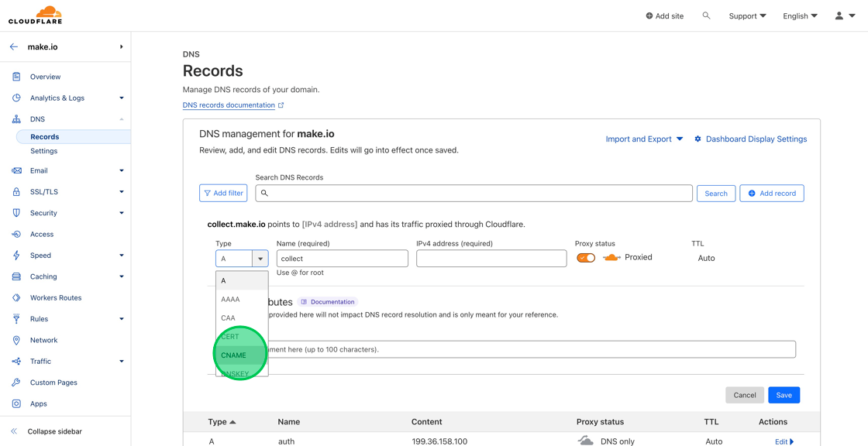The image size is (868, 446).
Task: Click the Workers Routes icon
Action: click(17, 297)
